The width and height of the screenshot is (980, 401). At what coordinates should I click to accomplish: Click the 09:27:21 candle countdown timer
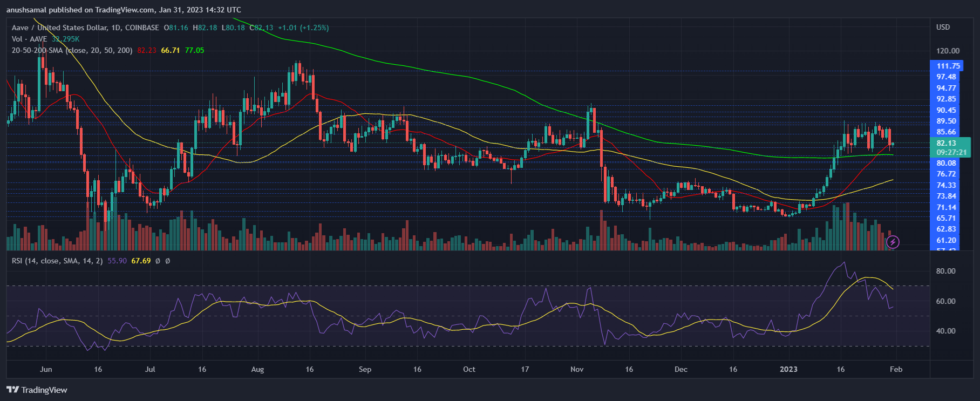951,152
